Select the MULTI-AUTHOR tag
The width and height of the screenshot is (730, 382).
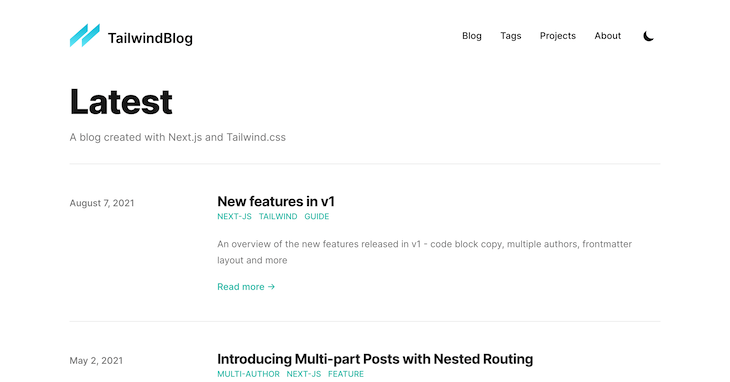tap(248, 374)
